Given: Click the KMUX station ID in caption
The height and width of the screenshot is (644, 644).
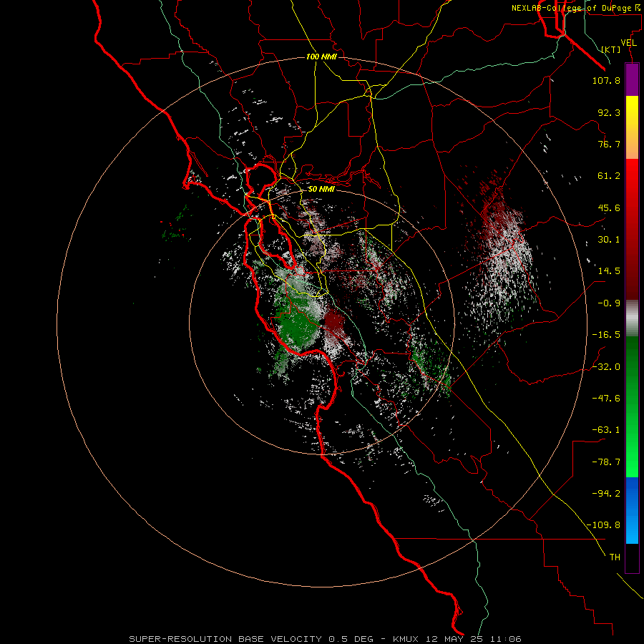Looking at the screenshot, I should [x=406, y=639].
